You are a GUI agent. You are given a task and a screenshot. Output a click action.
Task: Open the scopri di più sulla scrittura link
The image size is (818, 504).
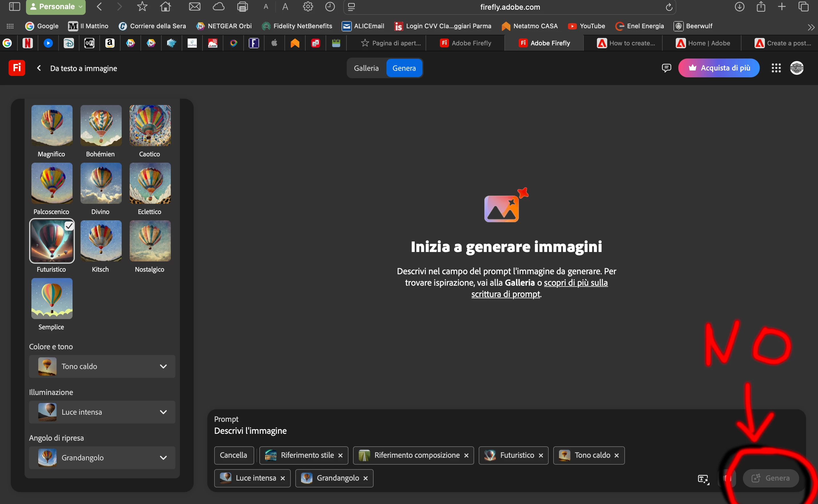pyautogui.click(x=576, y=283)
